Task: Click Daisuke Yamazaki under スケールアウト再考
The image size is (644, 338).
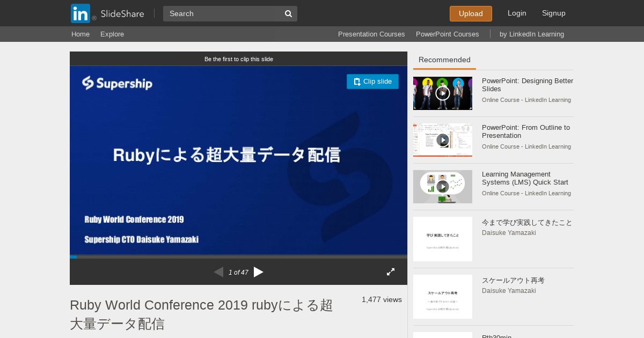Action: (x=509, y=291)
